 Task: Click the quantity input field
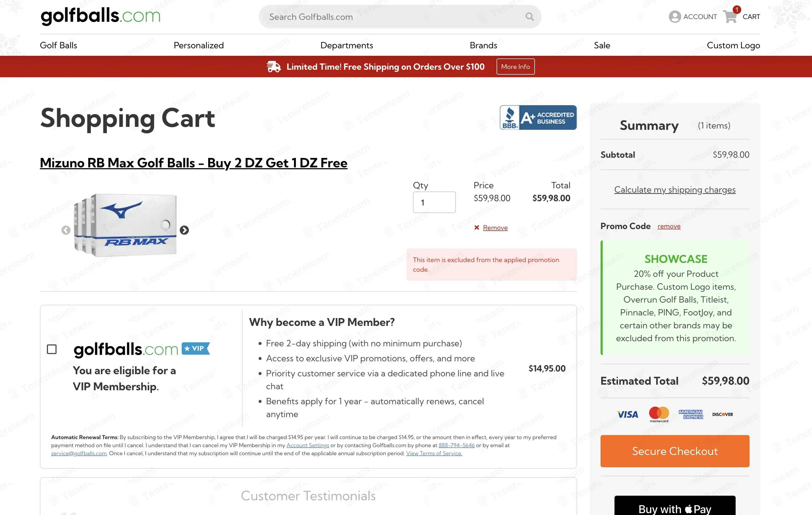(434, 202)
